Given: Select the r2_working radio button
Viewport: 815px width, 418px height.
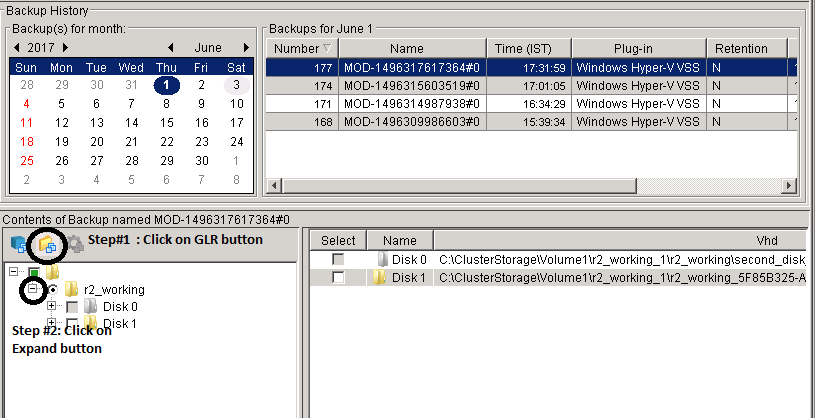Looking at the screenshot, I should 53,290.
